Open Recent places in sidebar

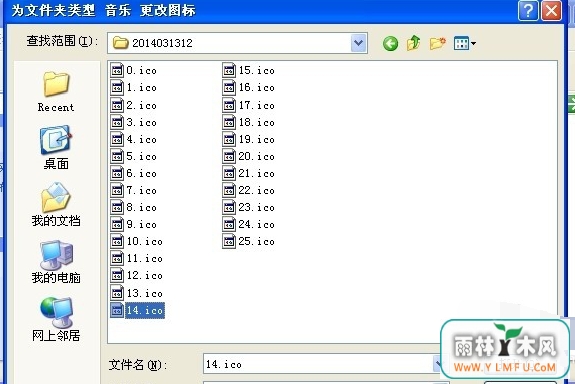point(56,92)
